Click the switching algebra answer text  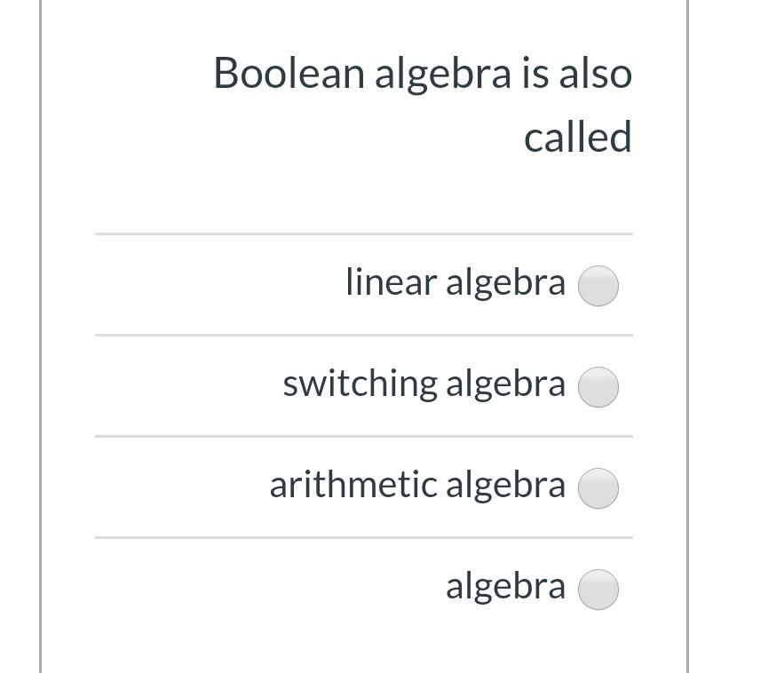tap(424, 383)
